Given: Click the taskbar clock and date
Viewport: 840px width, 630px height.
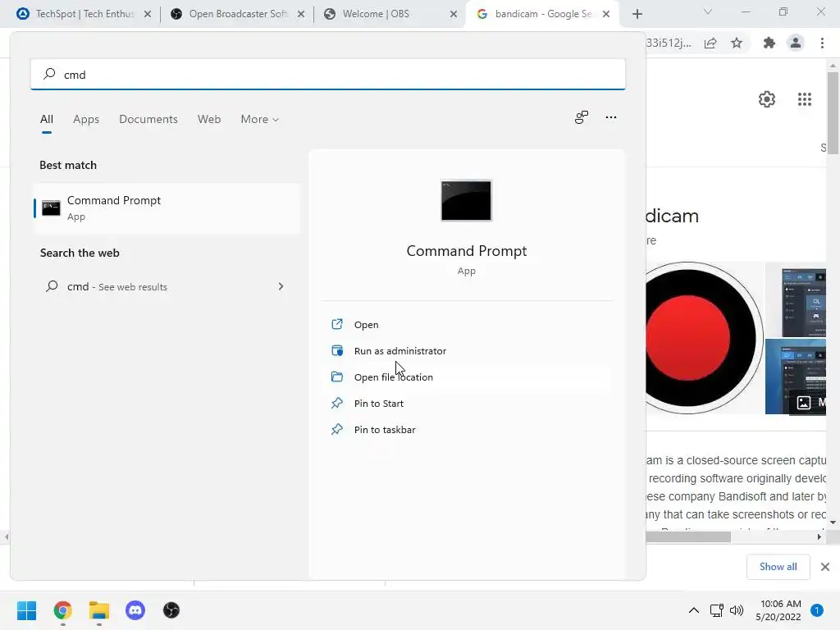Looking at the screenshot, I should [x=778, y=610].
